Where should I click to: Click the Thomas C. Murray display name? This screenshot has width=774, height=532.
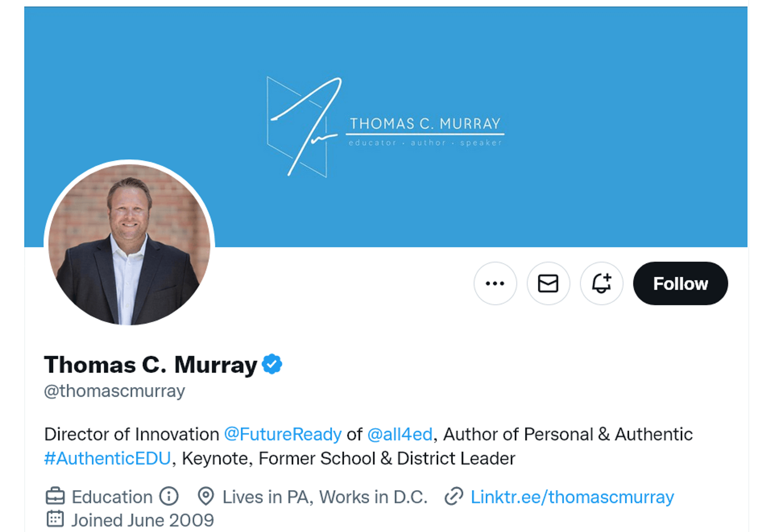pyautogui.click(x=150, y=364)
